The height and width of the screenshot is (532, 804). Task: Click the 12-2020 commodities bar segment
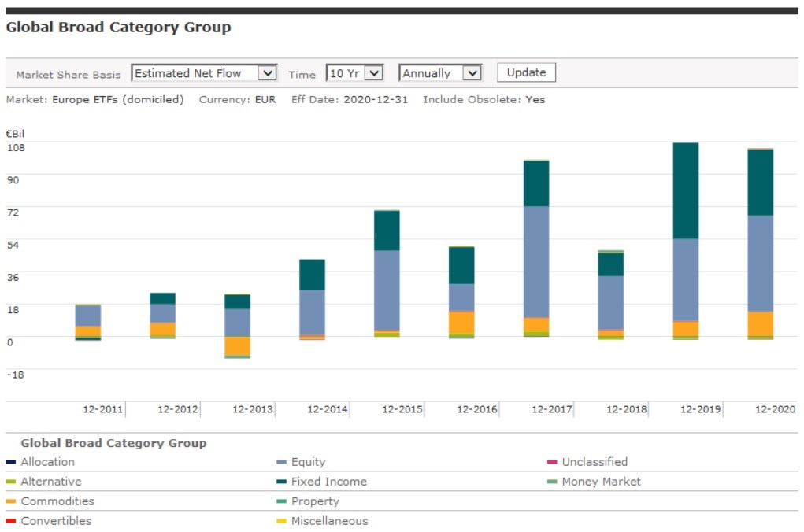point(761,323)
